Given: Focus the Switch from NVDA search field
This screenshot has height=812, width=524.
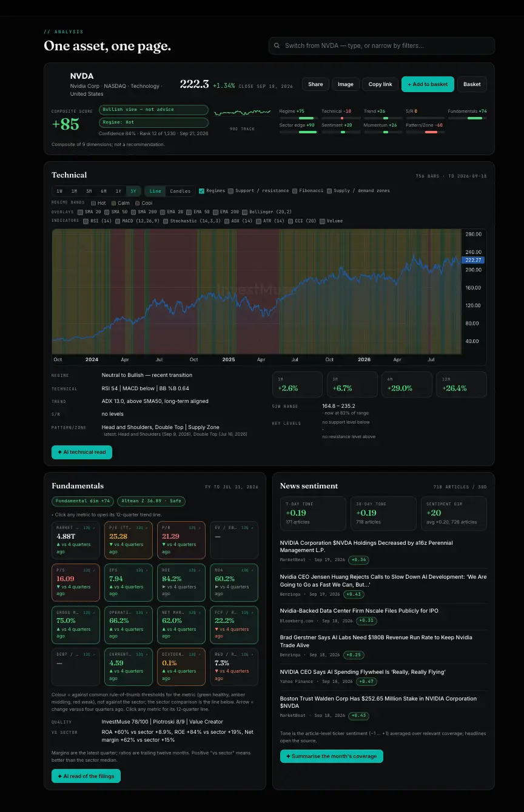Looking at the screenshot, I should pos(381,45).
